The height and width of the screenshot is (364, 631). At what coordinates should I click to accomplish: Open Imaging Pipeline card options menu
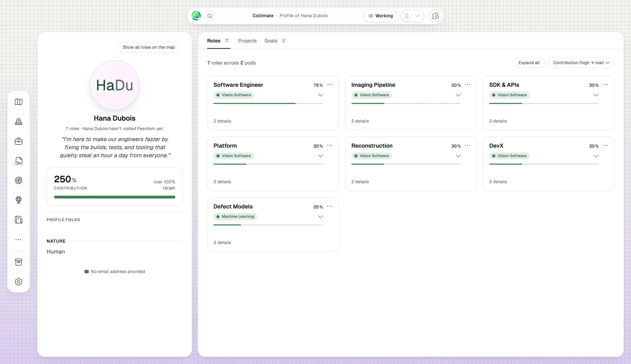click(467, 85)
